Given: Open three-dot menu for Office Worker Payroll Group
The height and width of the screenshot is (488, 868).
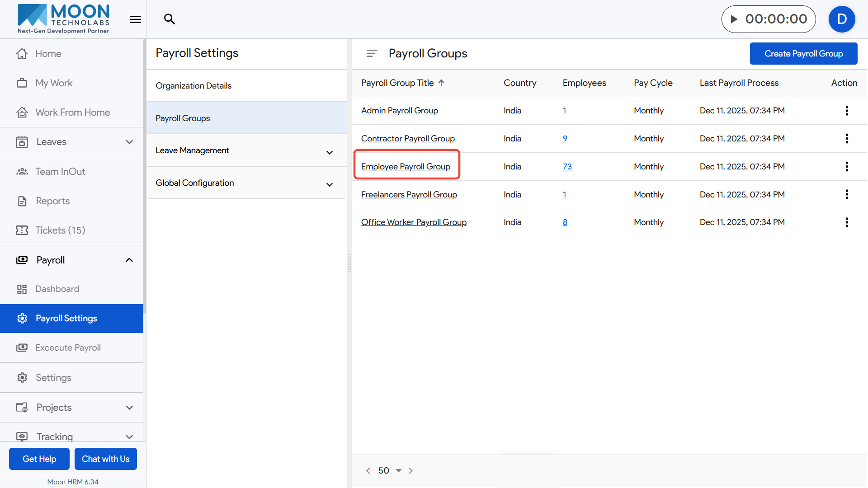Looking at the screenshot, I should [846, 222].
